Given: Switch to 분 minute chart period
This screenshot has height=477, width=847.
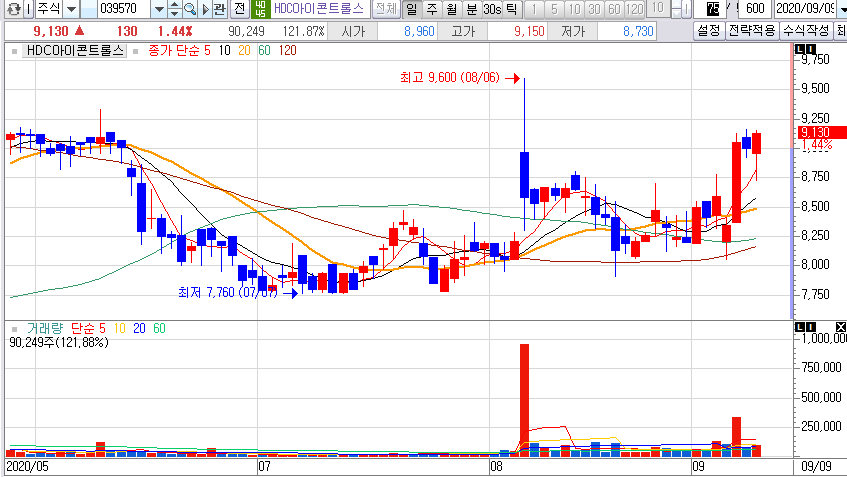Looking at the screenshot, I should [x=472, y=9].
